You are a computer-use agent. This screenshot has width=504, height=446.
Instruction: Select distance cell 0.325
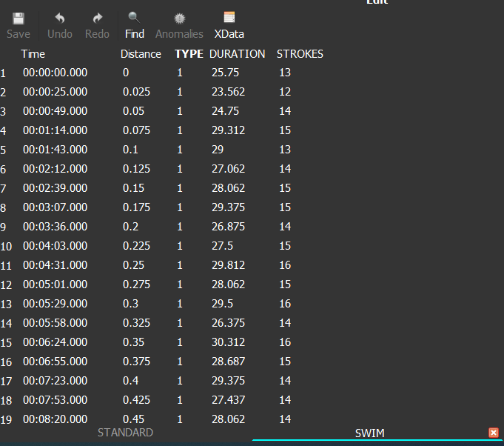tap(137, 323)
